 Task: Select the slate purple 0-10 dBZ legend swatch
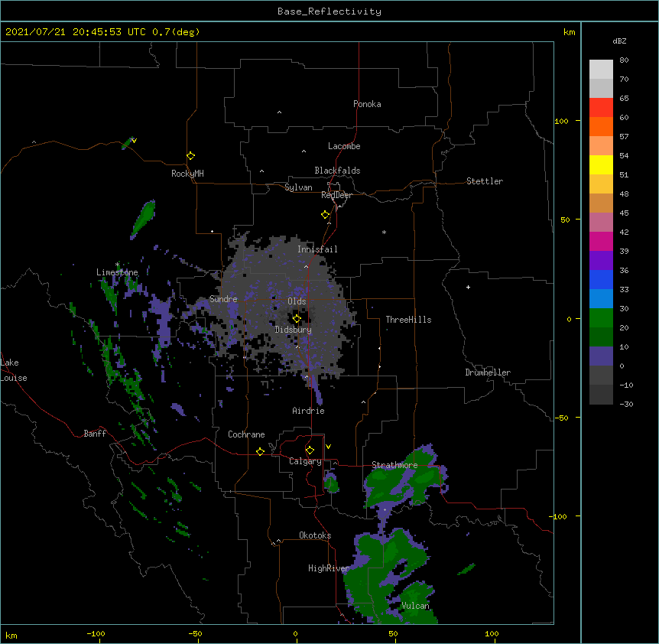pyautogui.click(x=601, y=356)
